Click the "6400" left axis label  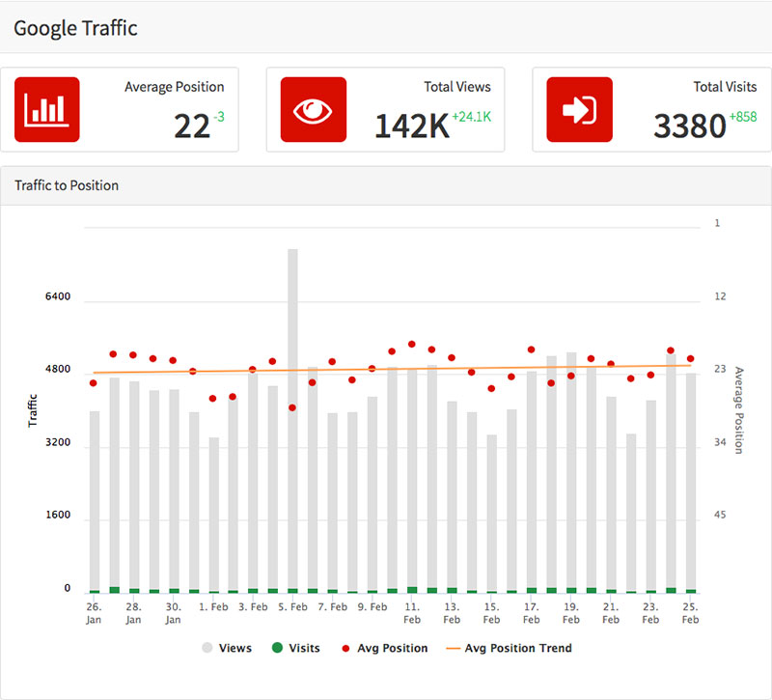click(58, 296)
